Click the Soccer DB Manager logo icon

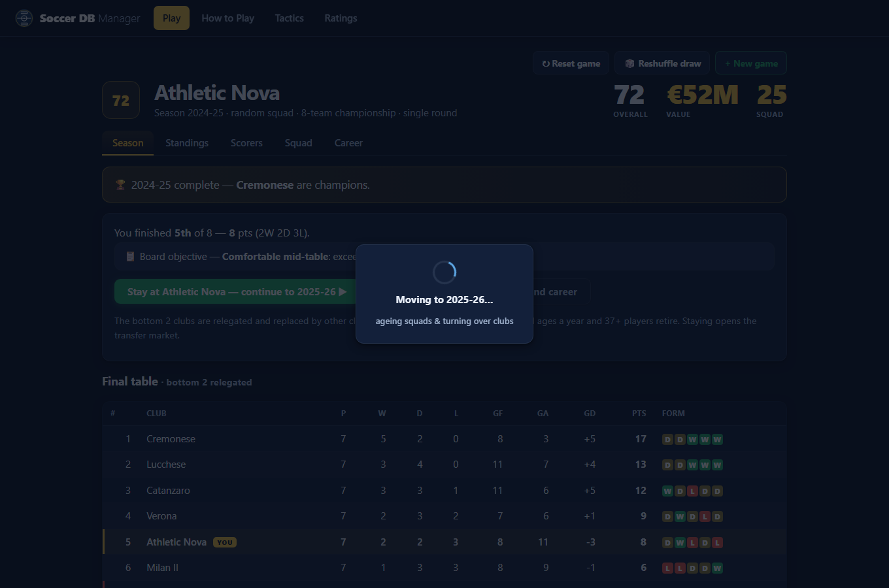[x=24, y=18]
